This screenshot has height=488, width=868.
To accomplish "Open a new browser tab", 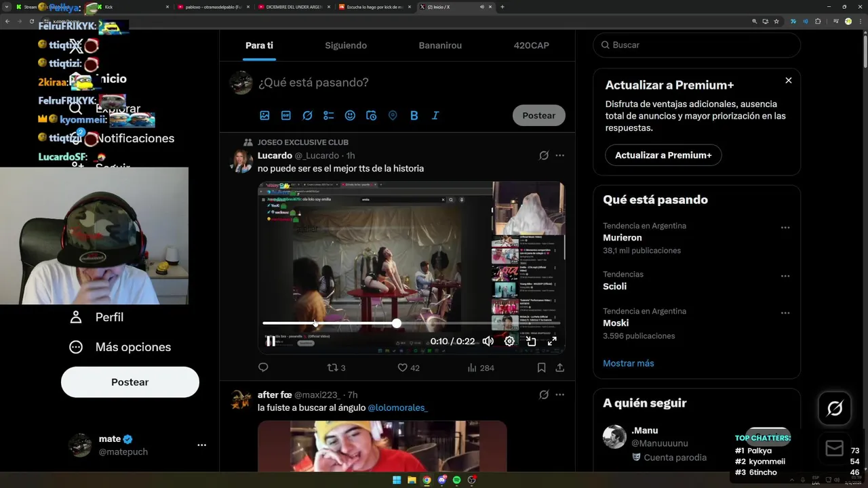I will click(502, 7).
